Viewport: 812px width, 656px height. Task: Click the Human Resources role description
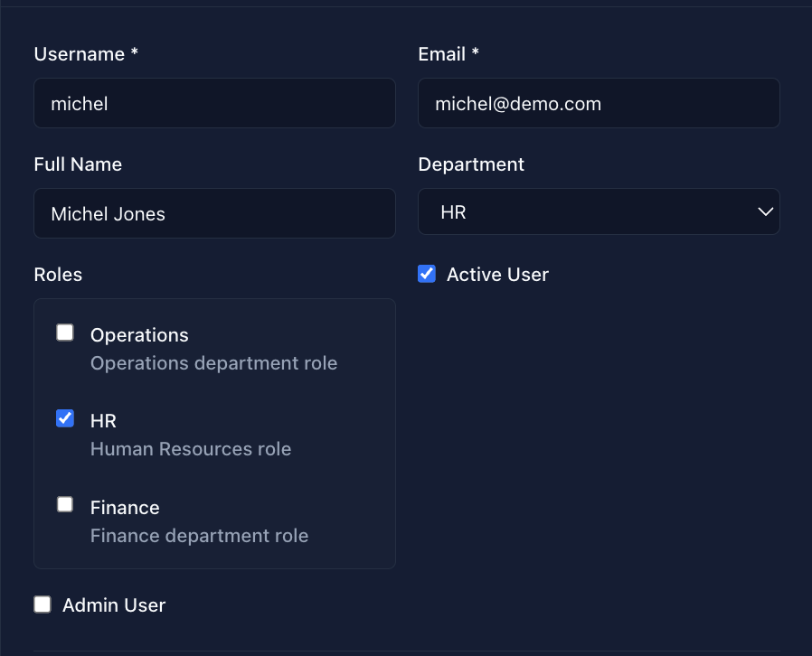(190, 448)
